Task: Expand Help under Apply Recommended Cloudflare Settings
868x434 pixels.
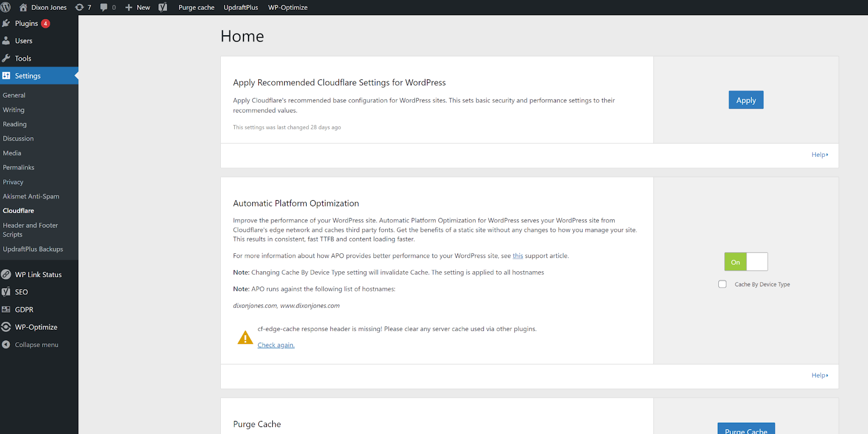Action: point(820,155)
